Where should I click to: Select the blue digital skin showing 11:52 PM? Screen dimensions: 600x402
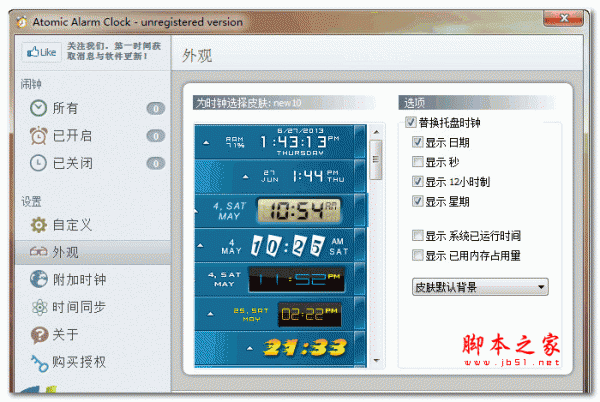pyautogui.click(x=280, y=280)
